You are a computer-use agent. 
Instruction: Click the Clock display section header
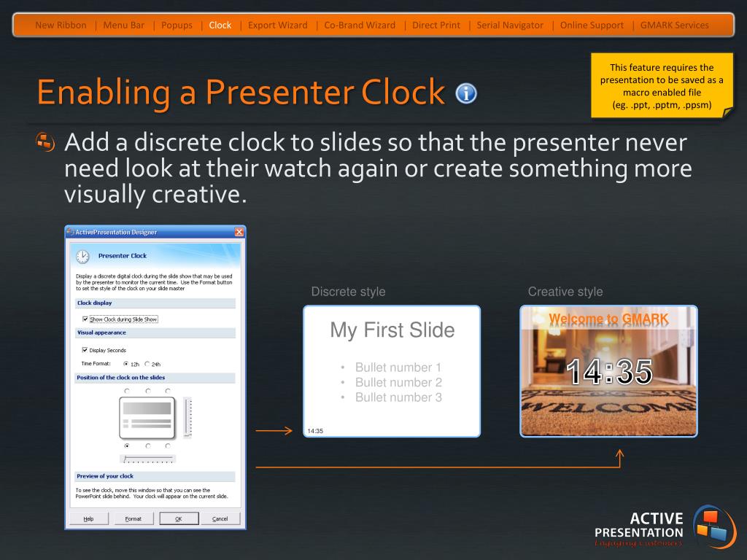(x=155, y=303)
